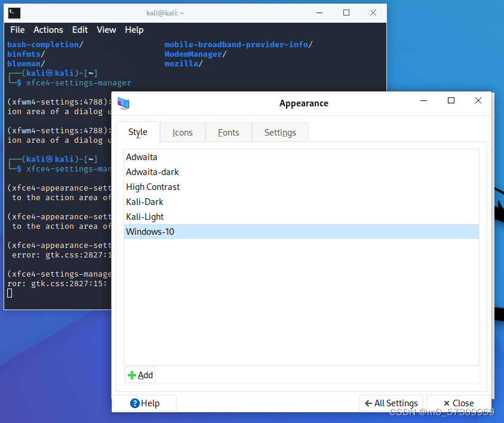
Task: Maximize the kali terminal window
Action: pos(346,13)
